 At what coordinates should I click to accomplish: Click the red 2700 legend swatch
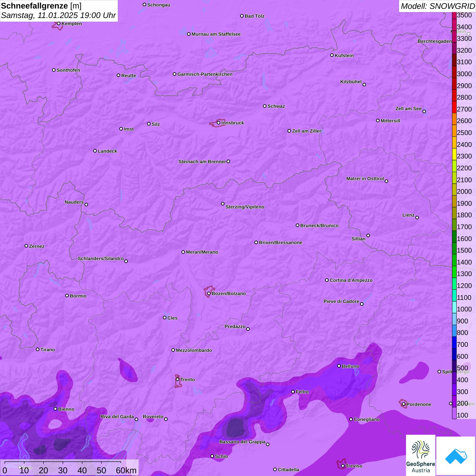454,107
